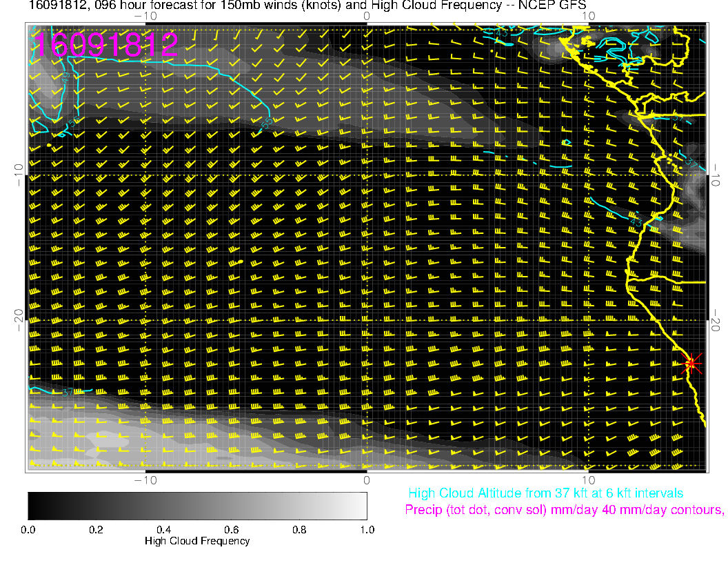The image size is (728, 563).
Task: Click the cyan High Cloud Altitude legend text
Action: tap(545, 493)
